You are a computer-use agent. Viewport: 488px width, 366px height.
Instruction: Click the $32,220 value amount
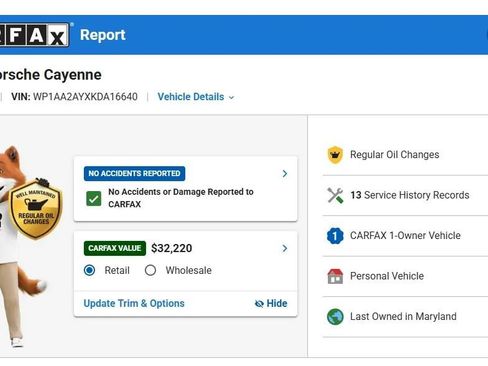pyautogui.click(x=172, y=248)
